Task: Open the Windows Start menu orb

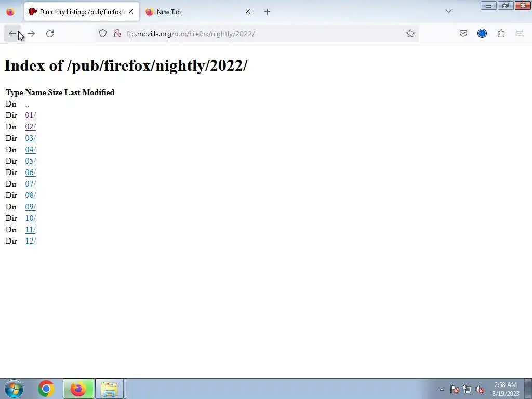Action: 14,389
